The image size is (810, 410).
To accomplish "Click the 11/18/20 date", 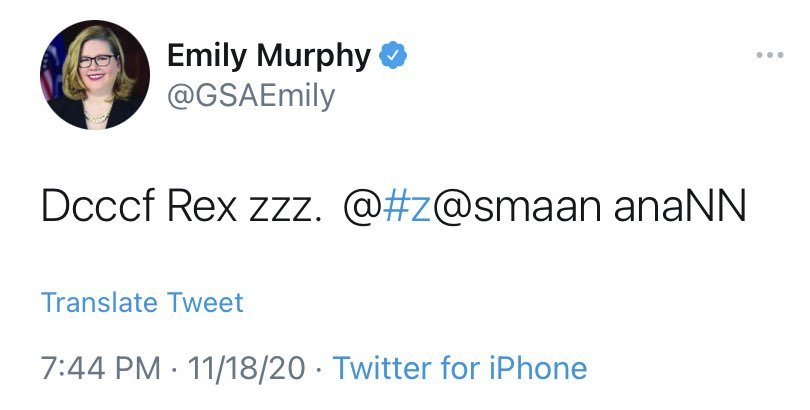I will coord(241,368).
